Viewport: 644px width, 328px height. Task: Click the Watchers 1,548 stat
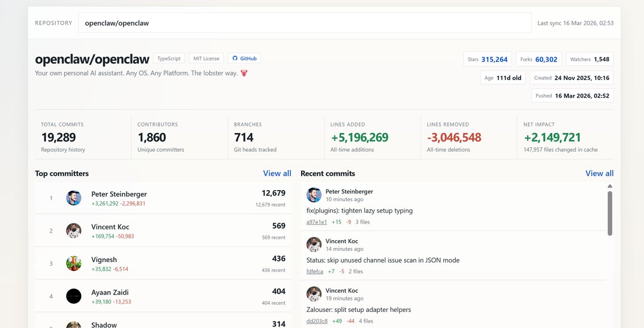pos(590,59)
